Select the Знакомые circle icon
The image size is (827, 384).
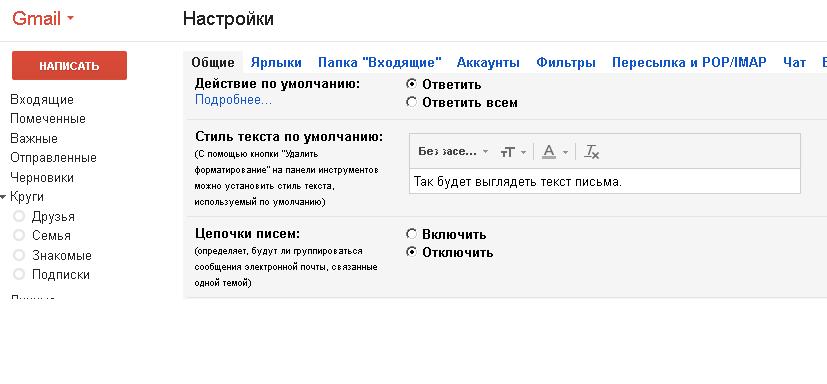pos(20,255)
